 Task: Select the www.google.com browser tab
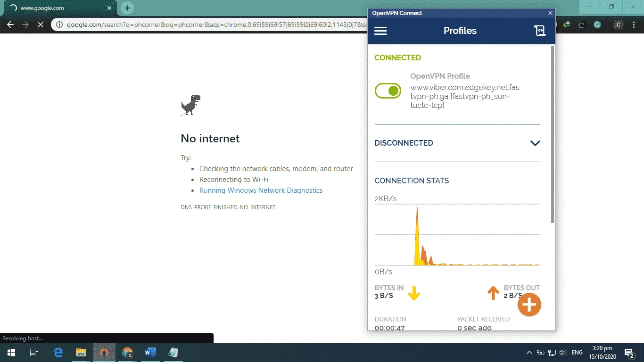coord(60,8)
